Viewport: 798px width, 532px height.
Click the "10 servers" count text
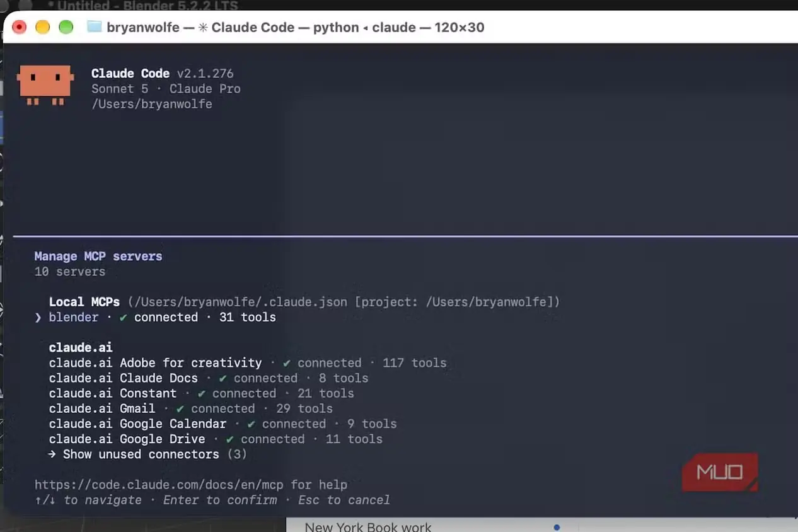tap(70, 272)
